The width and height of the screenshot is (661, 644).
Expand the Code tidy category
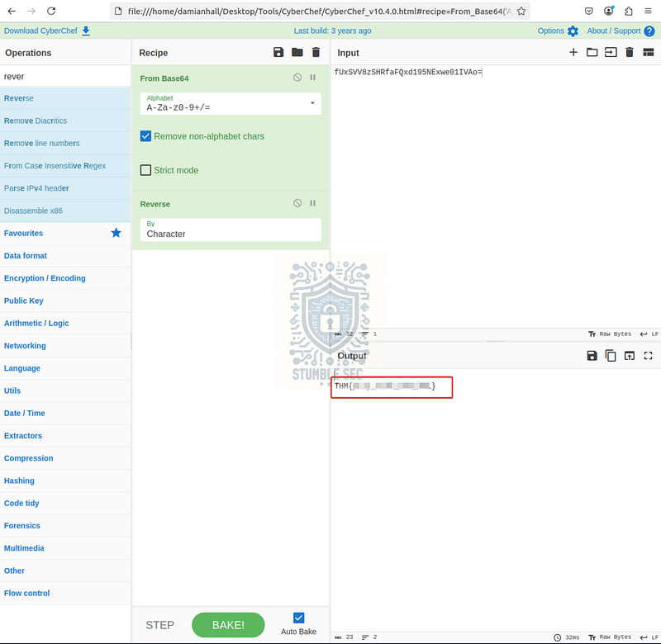point(65,503)
